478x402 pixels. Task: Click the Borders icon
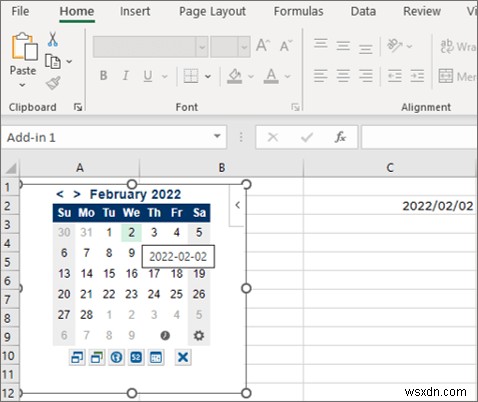191,76
